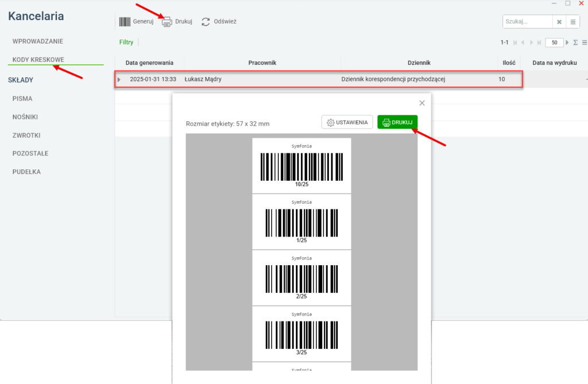
Task: Open the column settings menu beside the sigma
Action: pyautogui.click(x=584, y=42)
